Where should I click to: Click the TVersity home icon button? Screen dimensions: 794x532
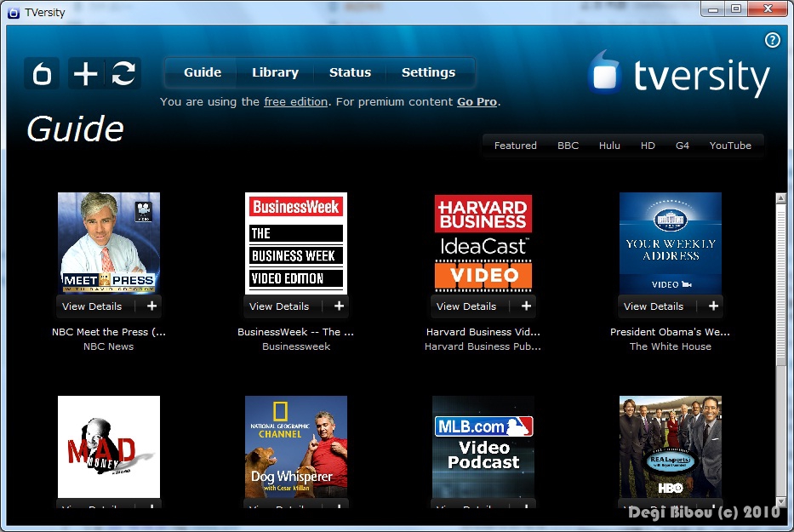click(x=42, y=73)
